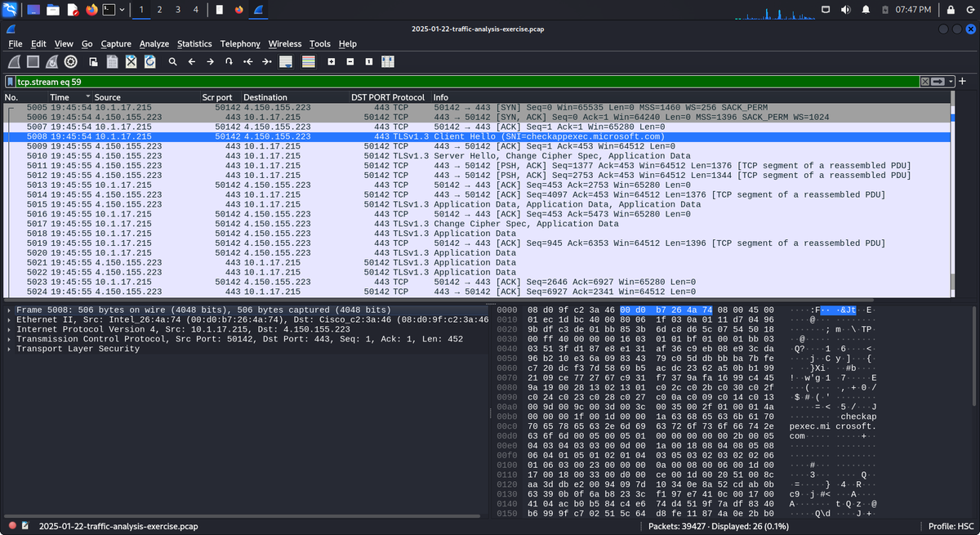Viewport: 980px width, 535px height.
Task: Click the Stop capture toolbar icon
Action: 33,61
